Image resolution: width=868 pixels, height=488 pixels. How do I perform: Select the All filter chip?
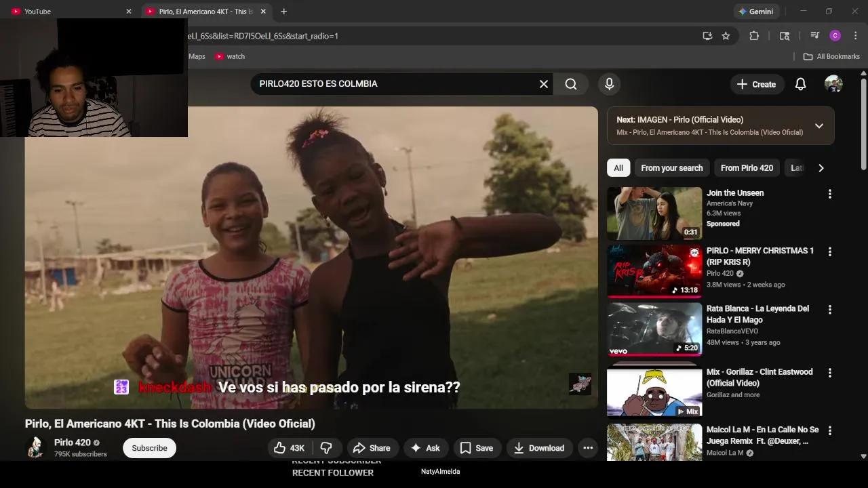(x=618, y=168)
